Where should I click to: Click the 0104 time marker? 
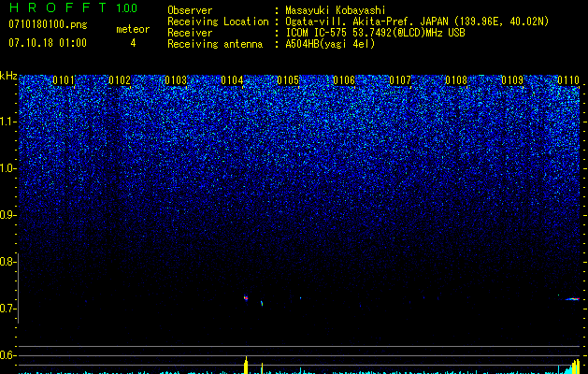(232, 80)
